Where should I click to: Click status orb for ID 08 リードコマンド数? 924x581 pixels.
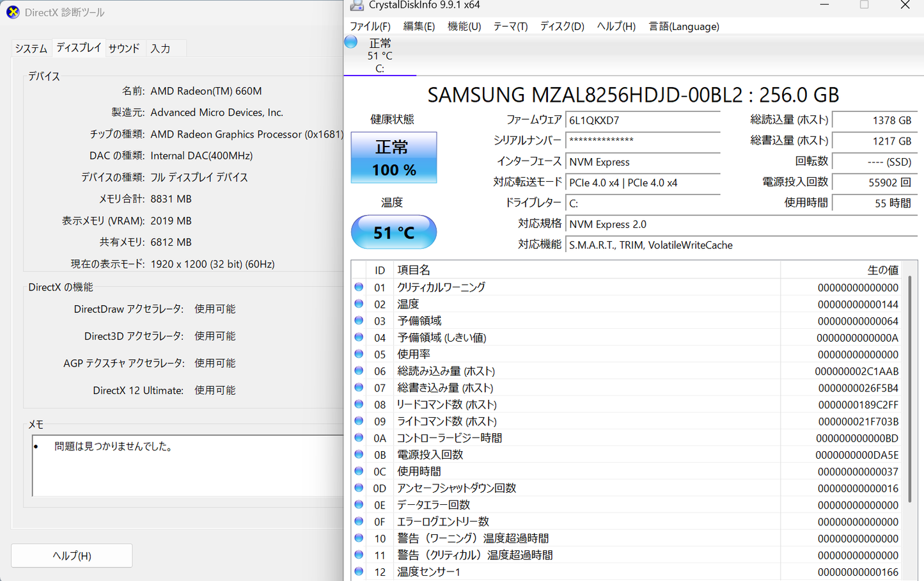[x=359, y=404]
